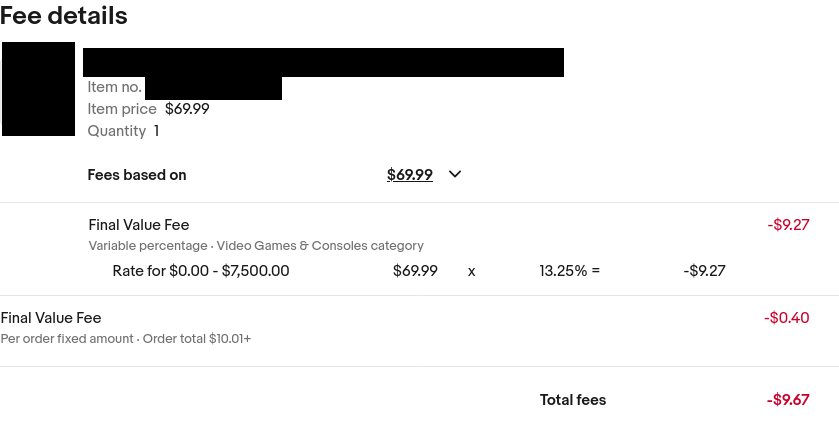Click the per order Final Value Fee heading
Image resolution: width=839 pixels, height=421 pixels.
[x=51, y=318]
